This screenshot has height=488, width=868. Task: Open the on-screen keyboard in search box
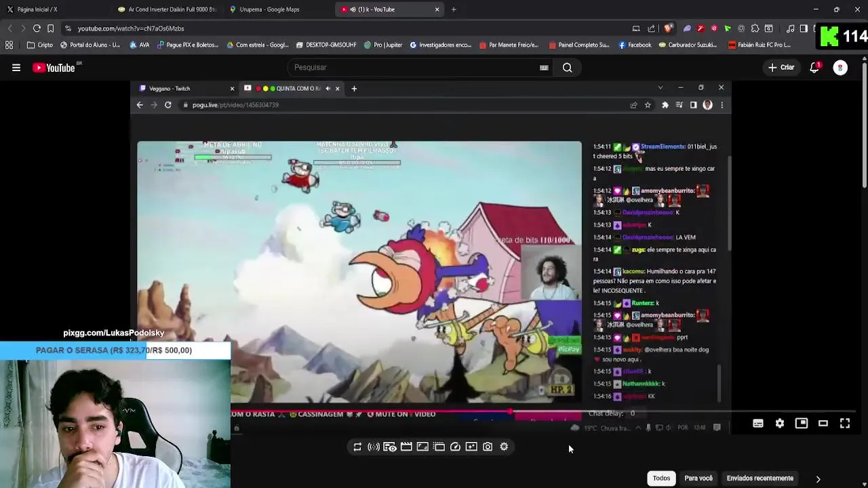point(544,68)
